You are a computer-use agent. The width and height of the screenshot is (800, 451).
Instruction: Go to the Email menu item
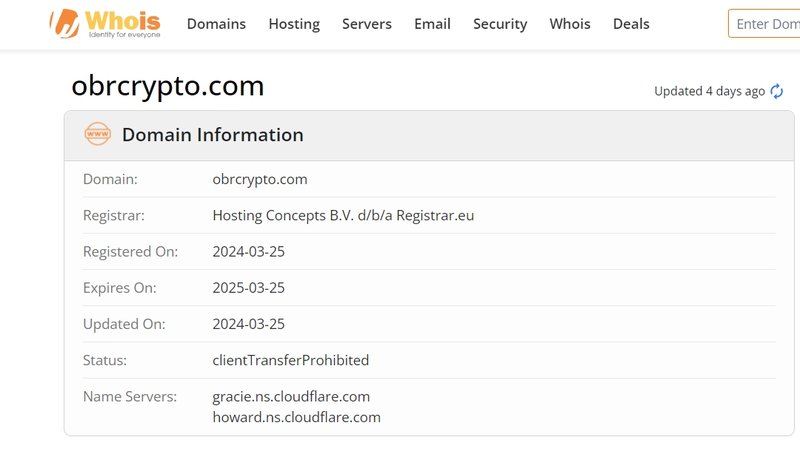[432, 24]
